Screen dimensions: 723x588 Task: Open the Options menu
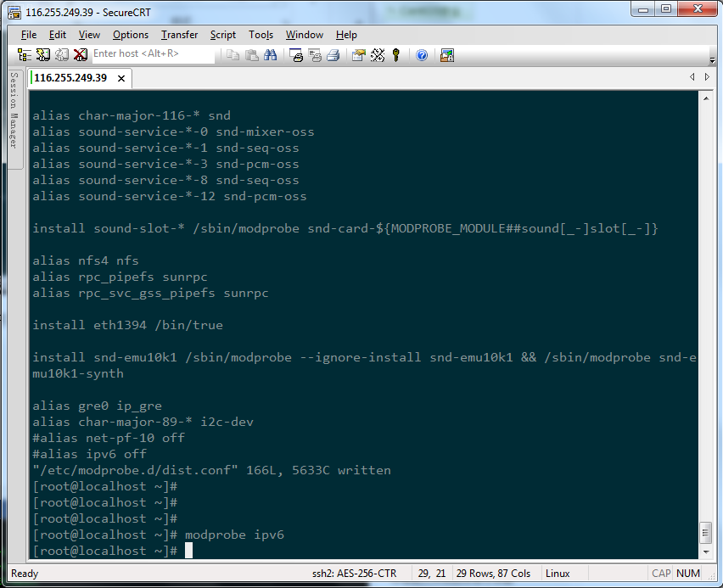tap(130, 35)
